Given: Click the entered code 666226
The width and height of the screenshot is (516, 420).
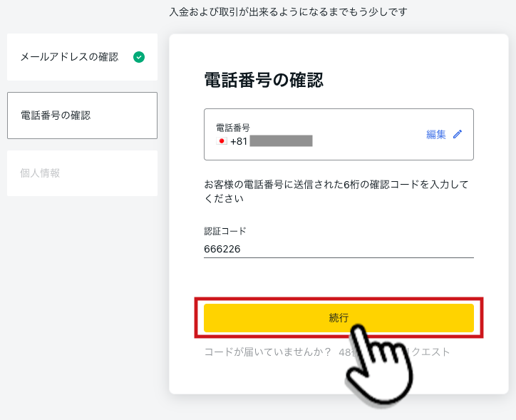Looking at the screenshot, I should pos(222,249).
